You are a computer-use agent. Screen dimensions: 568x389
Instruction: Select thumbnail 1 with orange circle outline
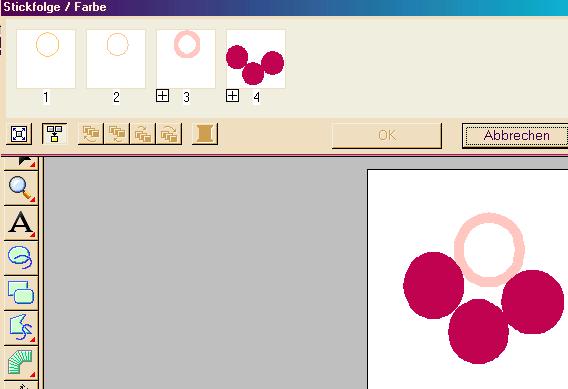click(x=46, y=59)
